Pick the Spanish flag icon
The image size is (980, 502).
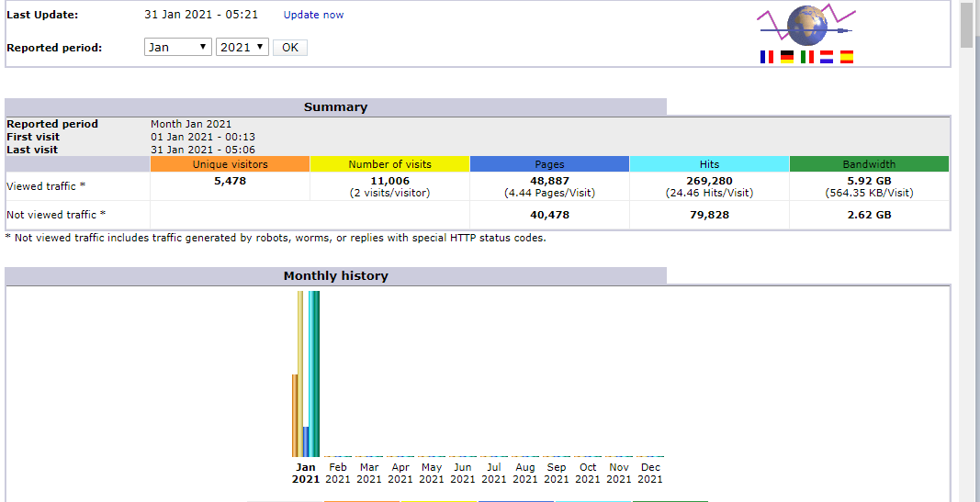coord(847,57)
